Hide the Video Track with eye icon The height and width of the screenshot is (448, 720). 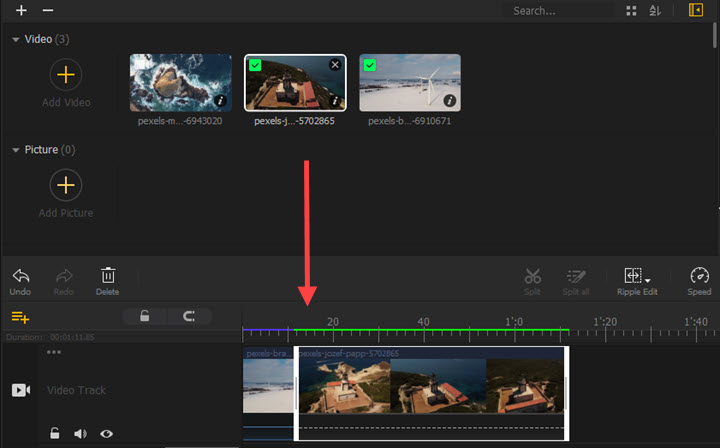point(107,433)
